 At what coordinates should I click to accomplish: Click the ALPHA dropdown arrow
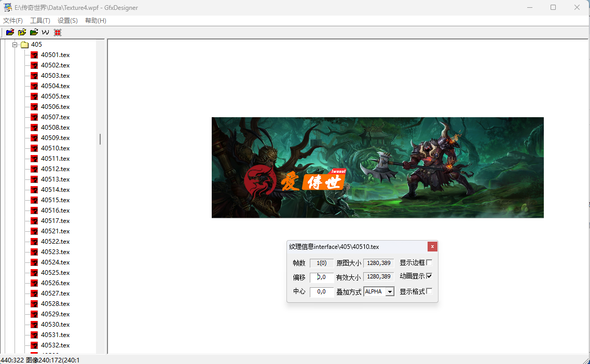pos(391,291)
